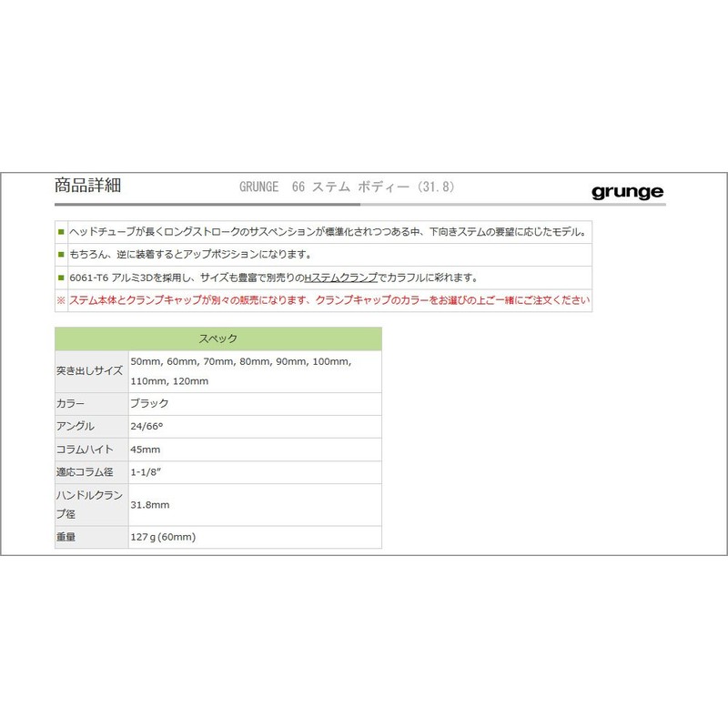This screenshot has width=728, height=728.
Task: Select the 127g (60mm) weight value
Action: click(x=163, y=537)
